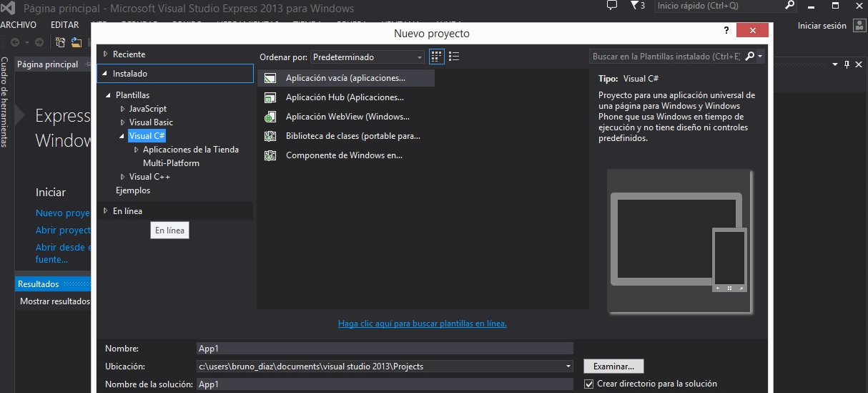Click the template search magnifier icon
The height and width of the screenshot is (393, 868).
749,56
